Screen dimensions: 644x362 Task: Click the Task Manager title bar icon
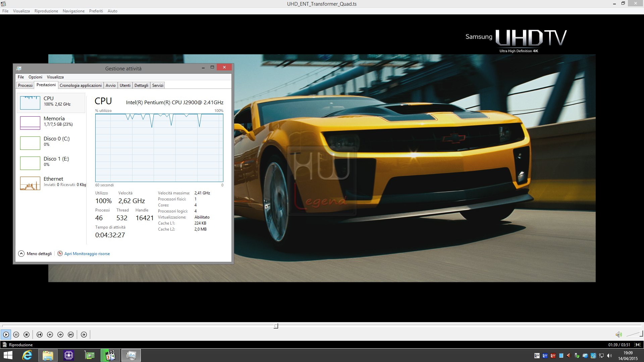click(19, 68)
